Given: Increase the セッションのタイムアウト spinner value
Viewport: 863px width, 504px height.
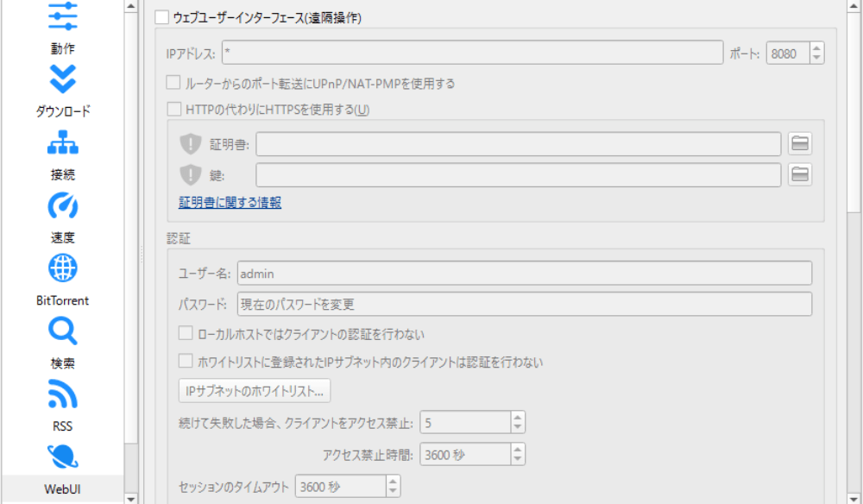Looking at the screenshot, I should click(394, 482).
